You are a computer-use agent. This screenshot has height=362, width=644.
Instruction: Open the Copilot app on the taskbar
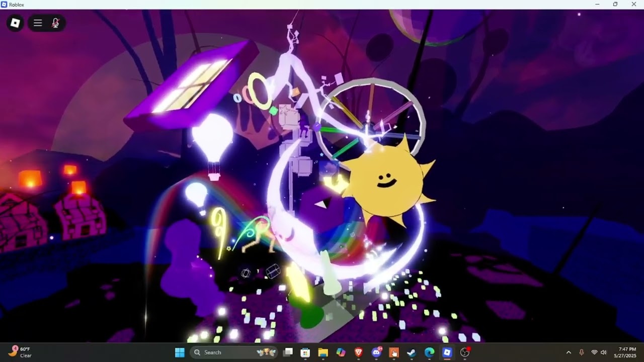pos(341,352)
